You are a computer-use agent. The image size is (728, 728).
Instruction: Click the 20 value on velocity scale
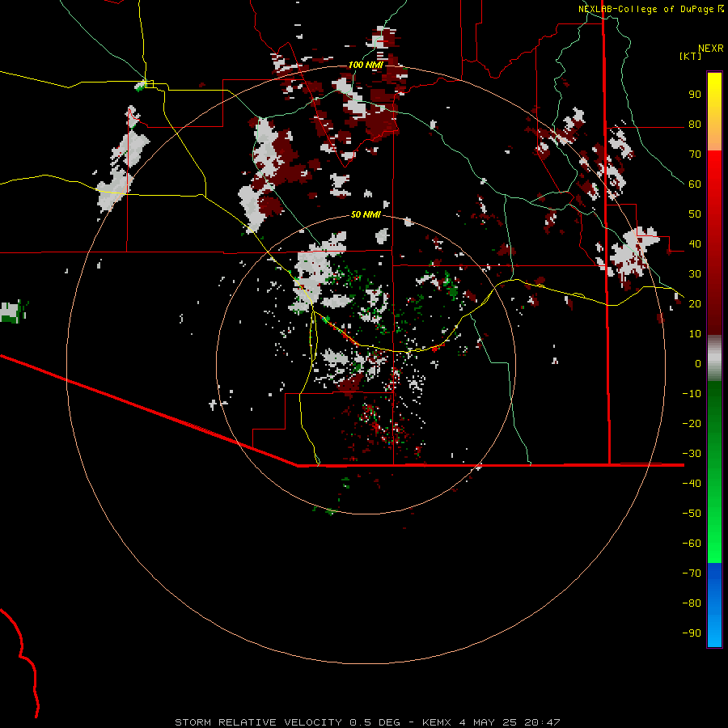click(695, 303)
